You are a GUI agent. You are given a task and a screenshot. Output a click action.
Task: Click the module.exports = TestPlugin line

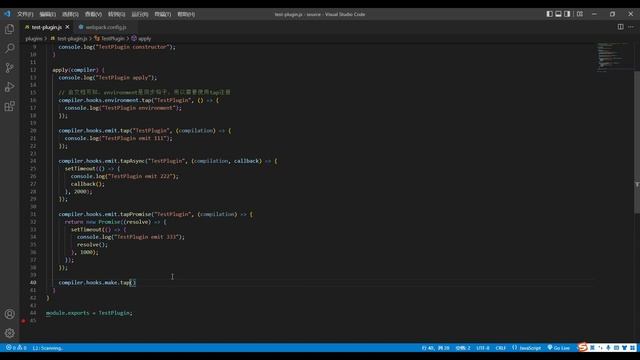[x=89, y=313]
